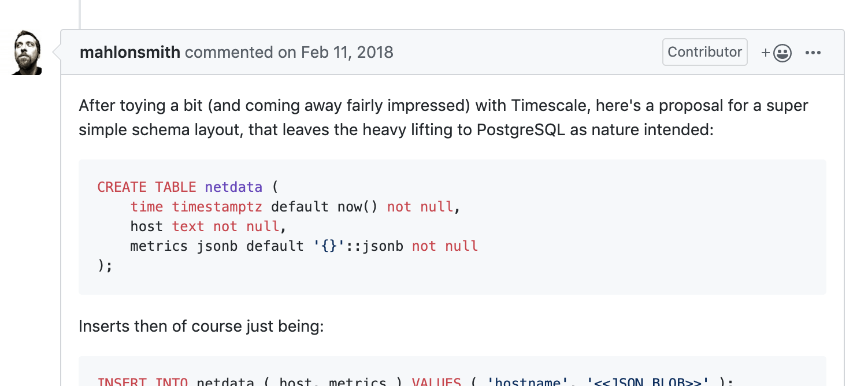Click the Contributor badge
This screenshot has width=868, height=386.
(704, 52)
